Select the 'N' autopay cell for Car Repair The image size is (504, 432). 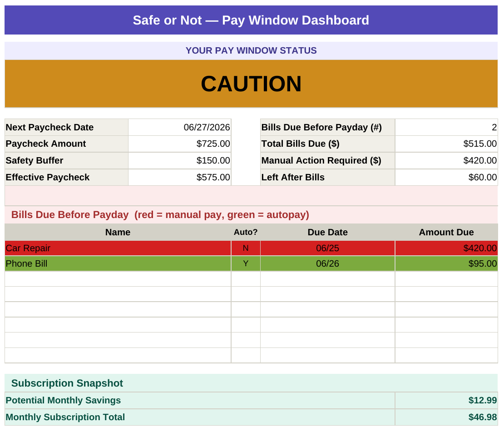pos(246,248)
